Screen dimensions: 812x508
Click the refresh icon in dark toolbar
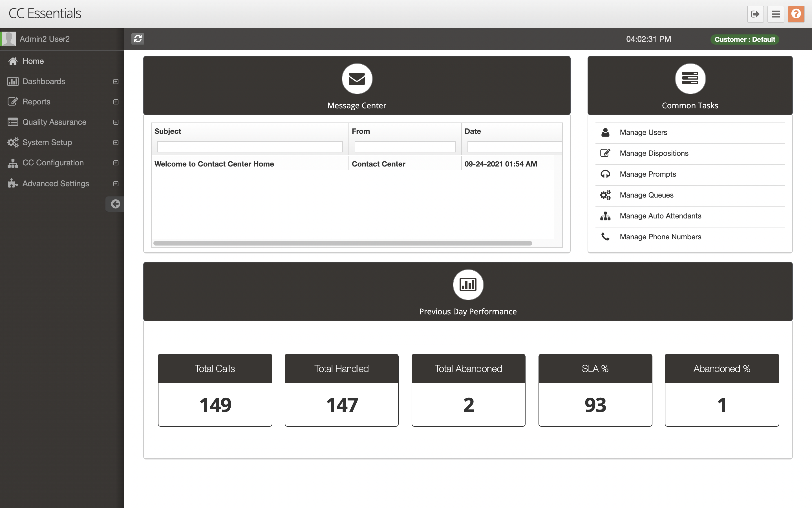[138, 39]
